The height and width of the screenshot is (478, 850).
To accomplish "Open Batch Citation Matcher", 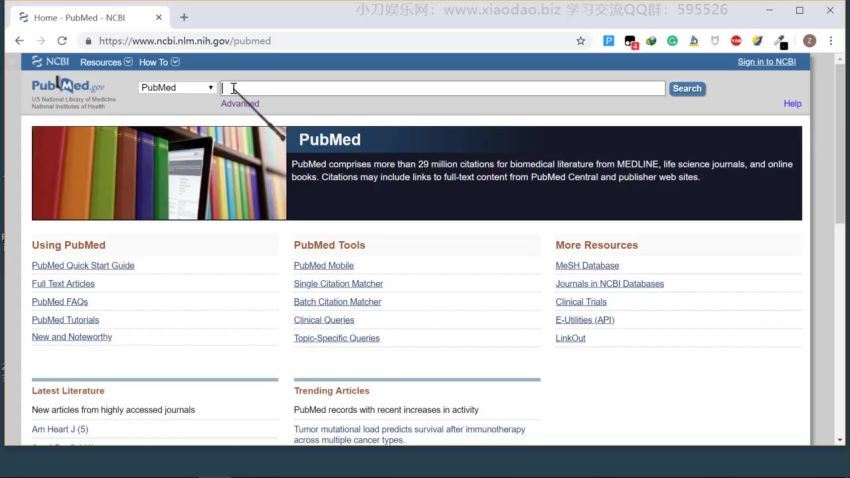I will click(337, 302).
